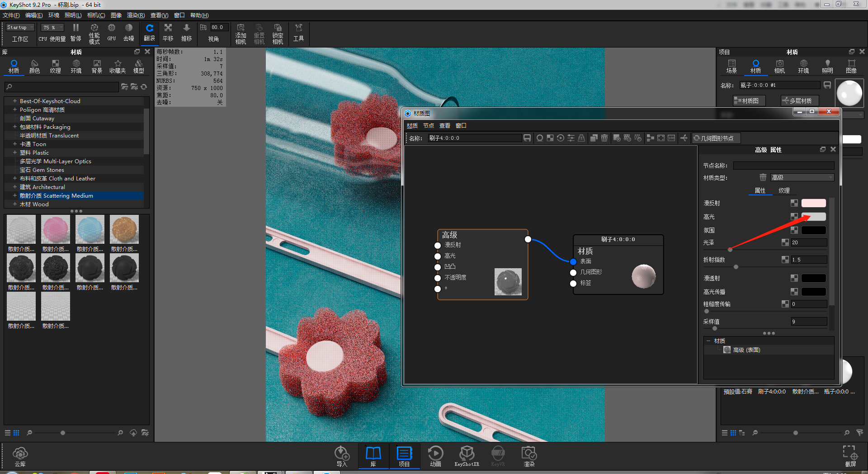Expand the 卡通 Toon library category
The height and width of the screenshot is (474, 868).
(14, 144)
